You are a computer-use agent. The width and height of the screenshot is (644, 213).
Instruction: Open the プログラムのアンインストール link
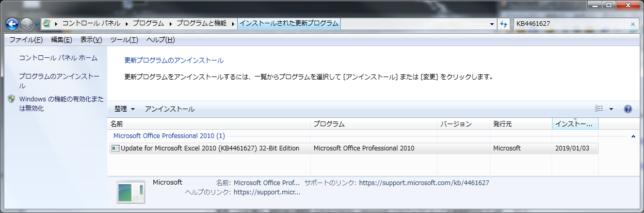coord(59,81)
